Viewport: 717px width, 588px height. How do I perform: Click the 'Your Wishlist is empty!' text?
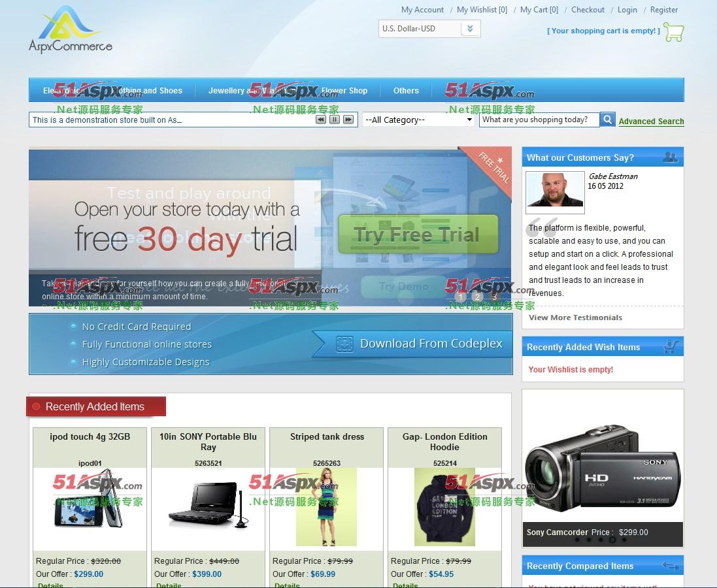tap(571, 369)
